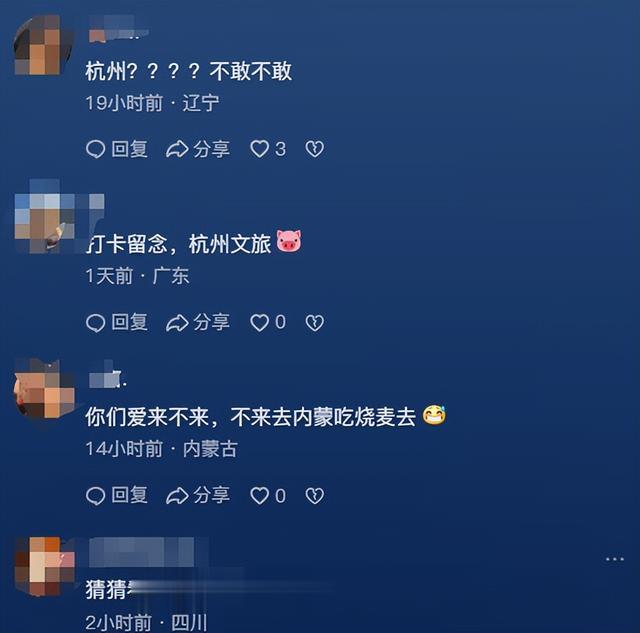Dislike the 内蒙古 comment broken heart
Screen dimensions: 640x633
[315, 496]
